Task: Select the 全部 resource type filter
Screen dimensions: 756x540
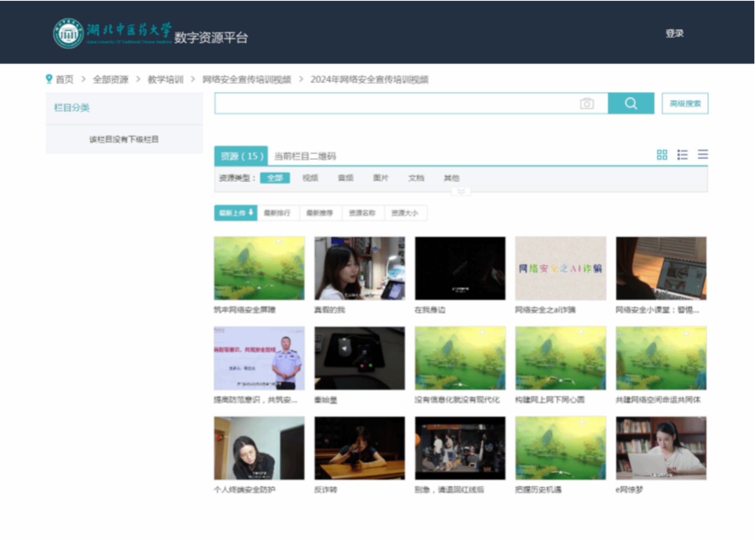Action: [x=275, y=178]
